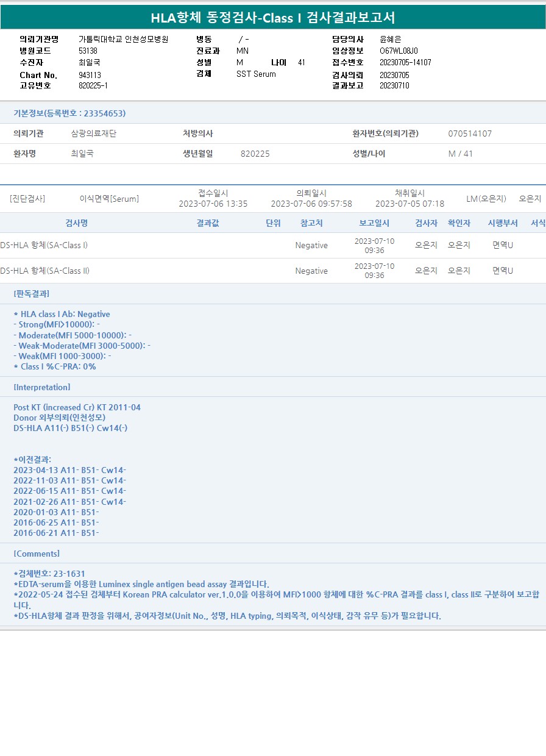Click line '* Class I %C-PRA: 0%'
The image size is (546, 756).
tap(55, 366)
